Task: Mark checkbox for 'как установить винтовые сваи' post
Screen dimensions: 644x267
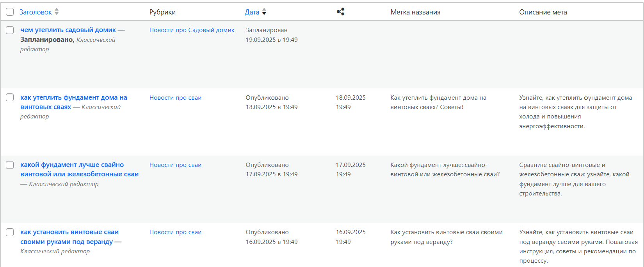Action: [10, 232]
